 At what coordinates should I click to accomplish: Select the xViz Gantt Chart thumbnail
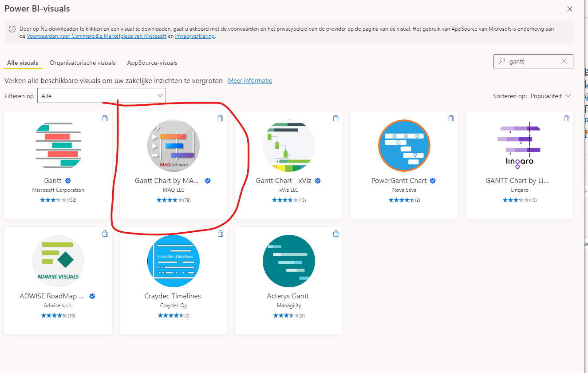coord(289,146)
